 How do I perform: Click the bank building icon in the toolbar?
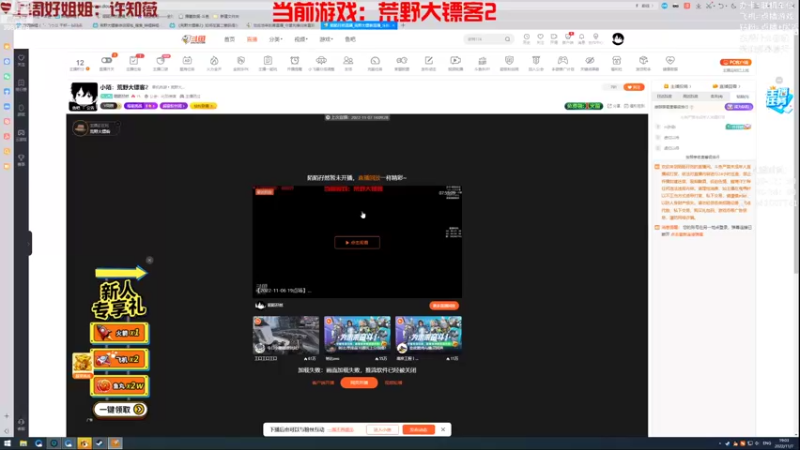coord(482,61)
